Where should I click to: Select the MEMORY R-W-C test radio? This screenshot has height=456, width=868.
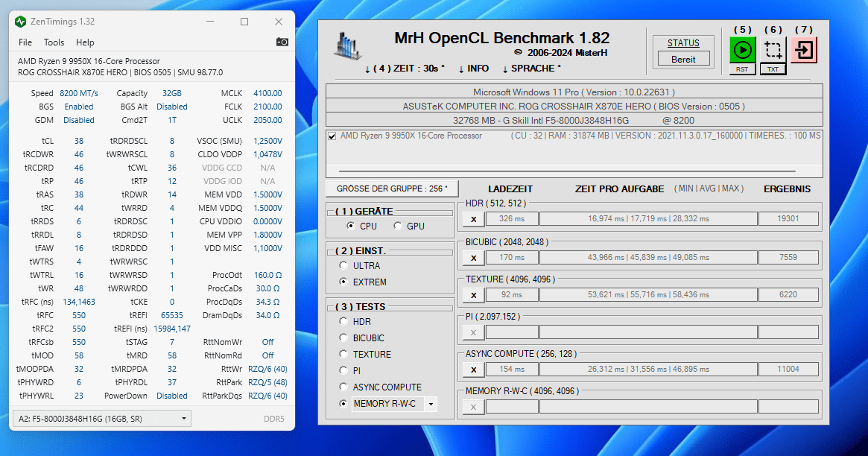343,403
